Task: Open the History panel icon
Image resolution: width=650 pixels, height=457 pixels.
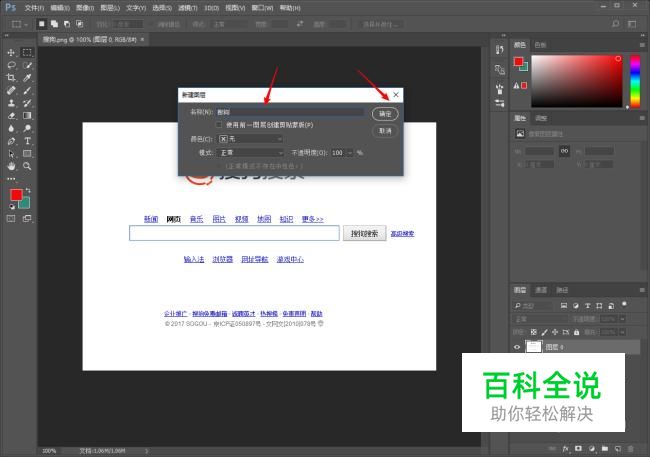Action: tap(500, 50)
